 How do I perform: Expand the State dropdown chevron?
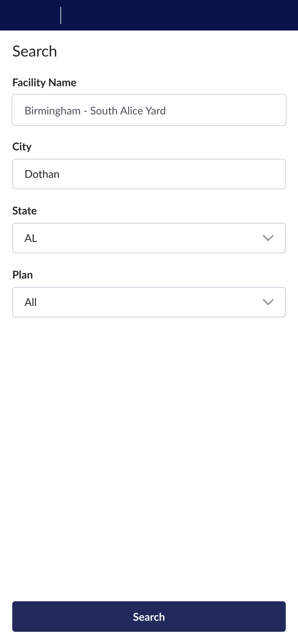pyautogui.click(x=268, y=238)
